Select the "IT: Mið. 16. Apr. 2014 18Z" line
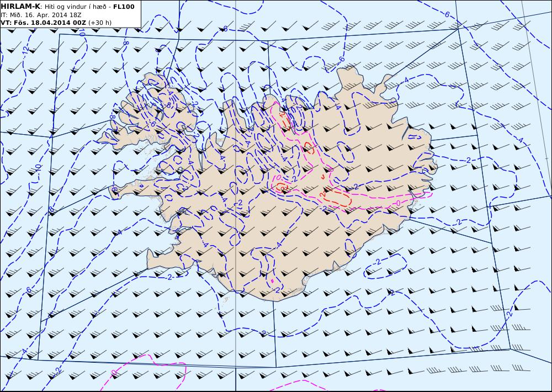Image resolution: width=552 pixels, height=392 pixels. [41, 15]
